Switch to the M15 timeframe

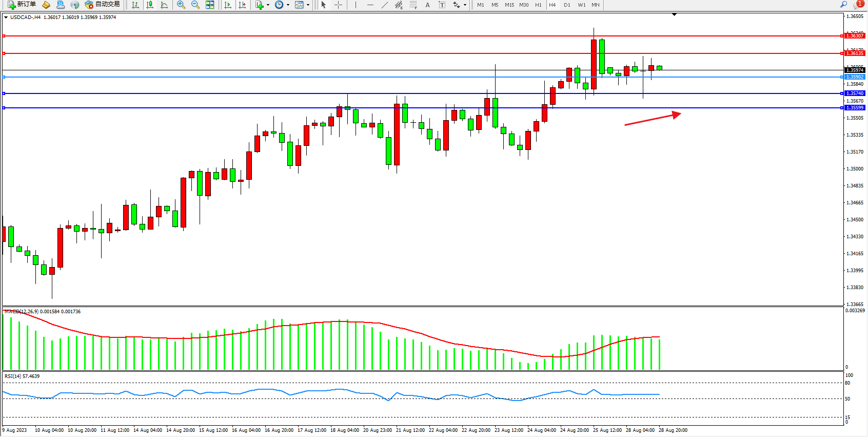pyautogui.click(x=509, y=5)
